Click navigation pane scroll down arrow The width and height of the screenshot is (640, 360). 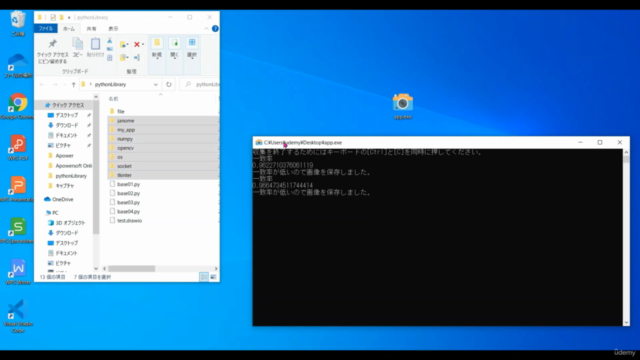(x=96, y=269)
